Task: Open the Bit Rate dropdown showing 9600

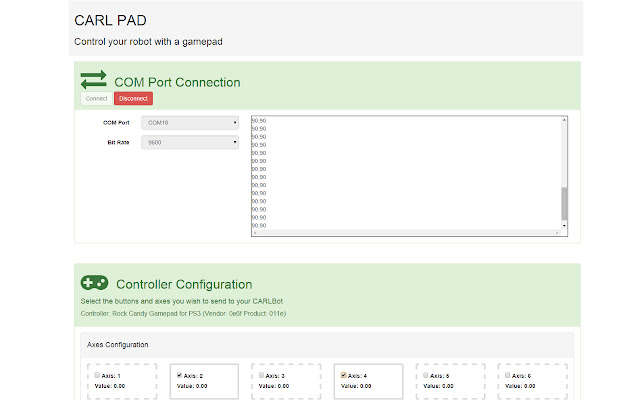Action: (x=190, y=142)
